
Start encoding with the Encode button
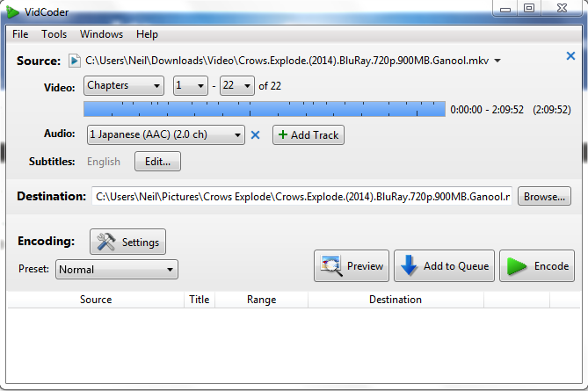(537, 265)
